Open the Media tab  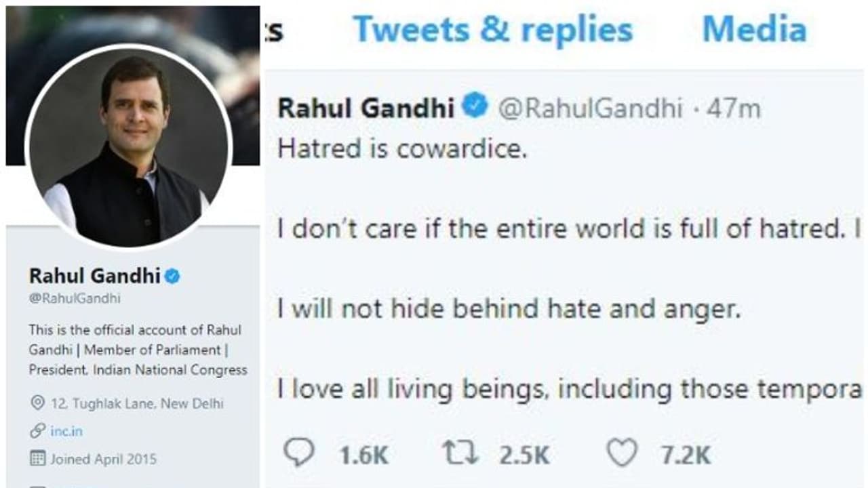(754, 30)
